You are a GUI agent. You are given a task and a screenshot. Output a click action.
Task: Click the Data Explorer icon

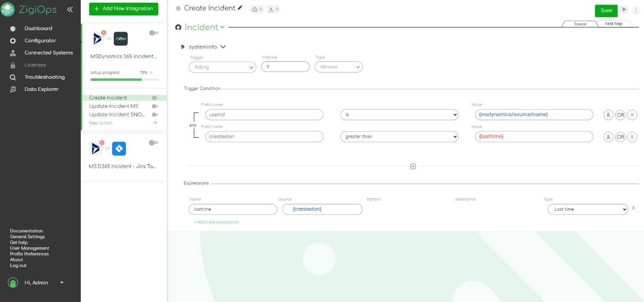(x=13, y=89)
